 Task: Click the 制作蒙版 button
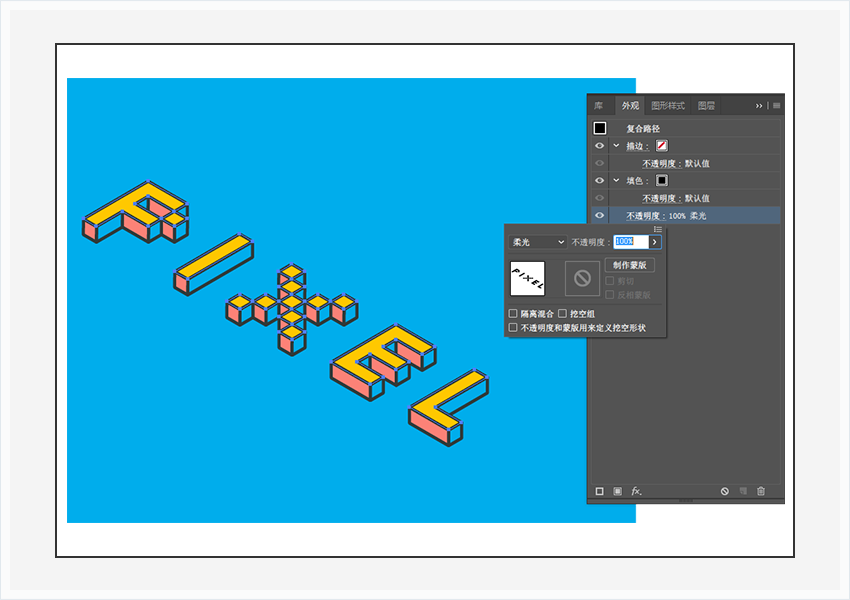pos(629,265)
